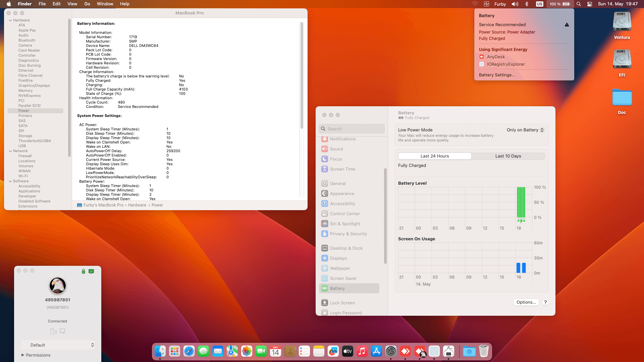Show the Last 10 Days battery graph
The height and width of the screenshot is (362, 644).
point(508,156)
